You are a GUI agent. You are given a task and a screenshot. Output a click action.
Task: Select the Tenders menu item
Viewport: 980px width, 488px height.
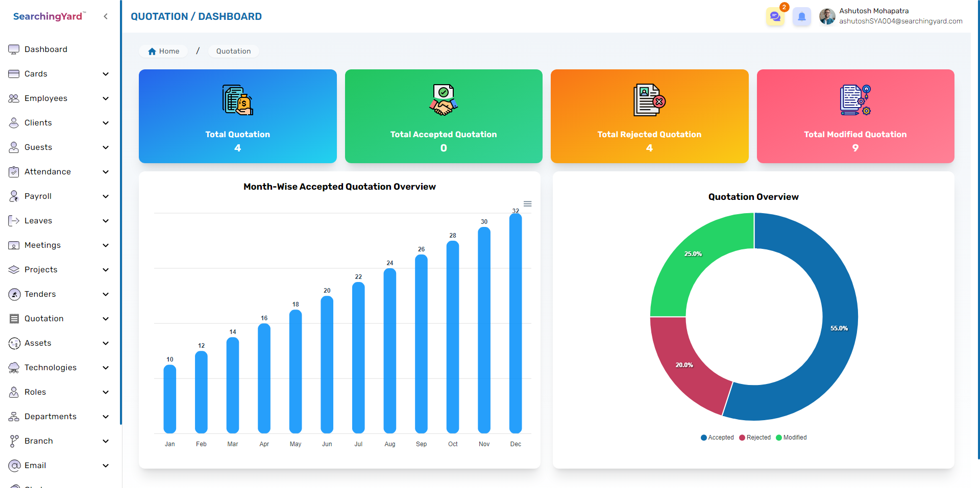(x=40, y=294)
